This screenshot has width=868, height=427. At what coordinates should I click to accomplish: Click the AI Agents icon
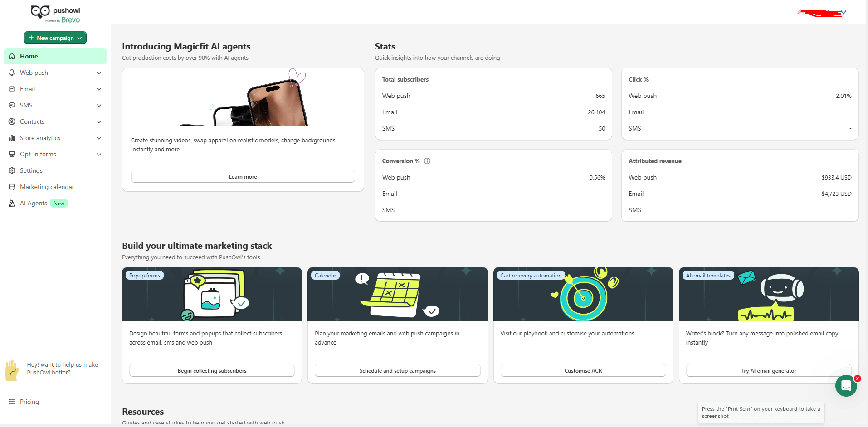click(x=12, y=203)
